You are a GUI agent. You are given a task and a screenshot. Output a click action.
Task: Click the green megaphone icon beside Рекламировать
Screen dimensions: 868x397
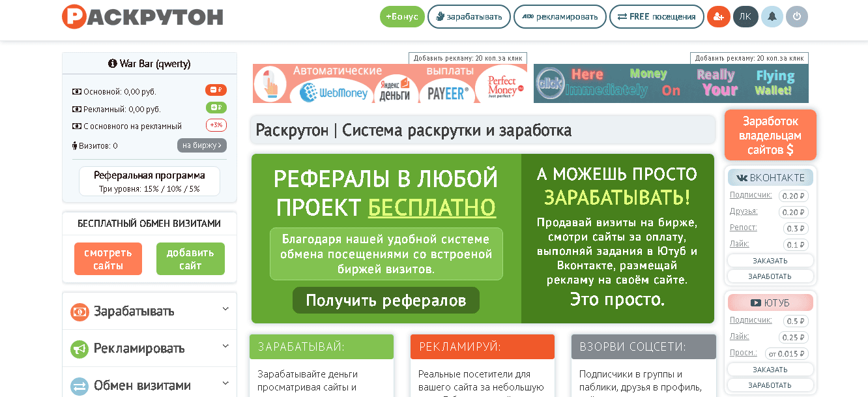click(x=80, y=349)
